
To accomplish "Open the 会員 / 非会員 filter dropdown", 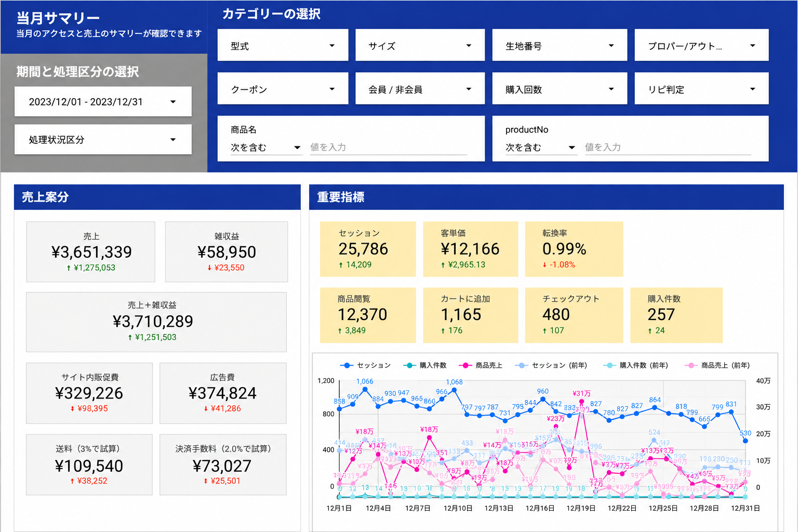I will pos(420,89).
